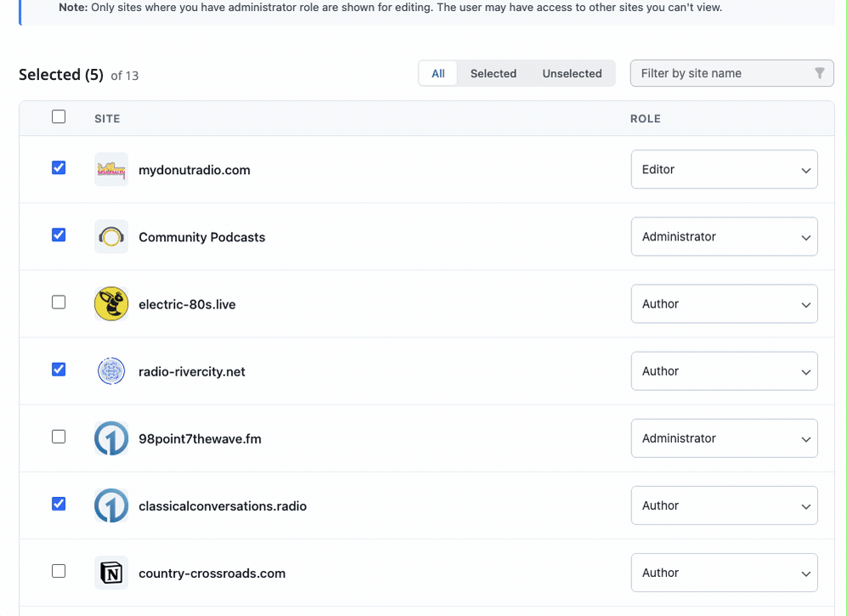847x616 pixels.
Task: Click the mydonutradio.com site logo icon
Action: (x=111, y=170)
